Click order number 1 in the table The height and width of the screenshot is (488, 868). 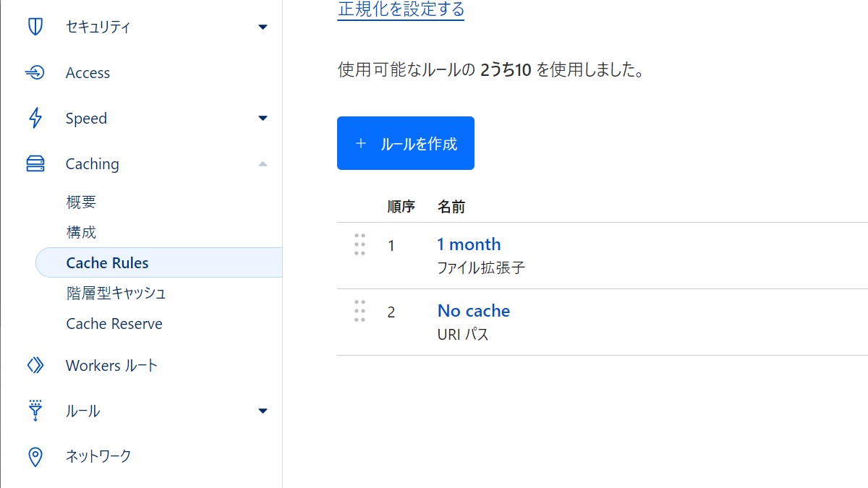pos(391,246)
